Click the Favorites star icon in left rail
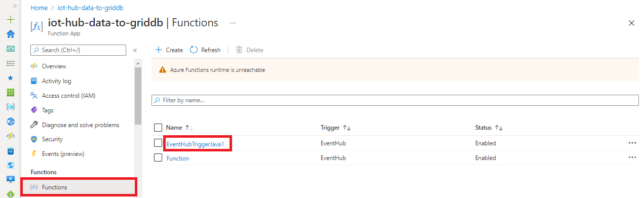This screenshot has height=198, width=644. [10, 78]
